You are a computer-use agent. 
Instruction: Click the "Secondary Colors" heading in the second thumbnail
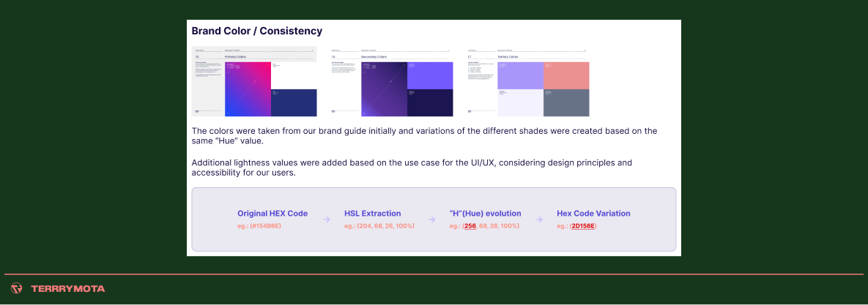click(x=374, y=57)
